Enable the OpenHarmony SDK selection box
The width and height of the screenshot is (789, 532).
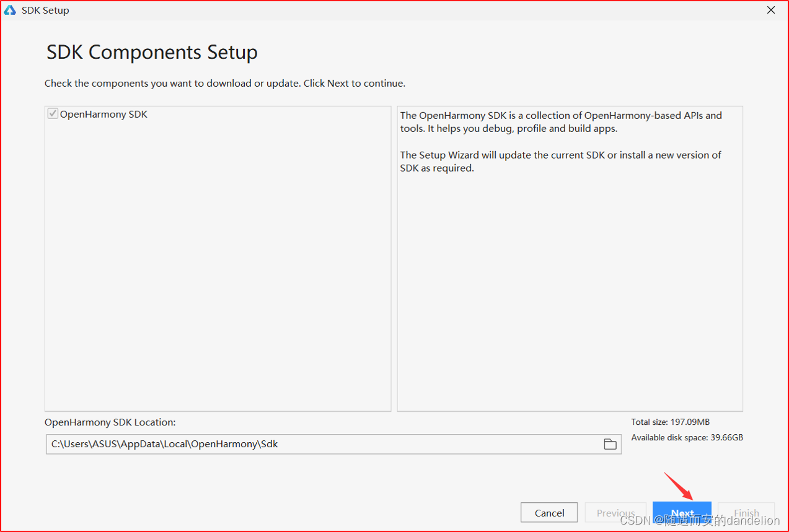tap(53, 114)
